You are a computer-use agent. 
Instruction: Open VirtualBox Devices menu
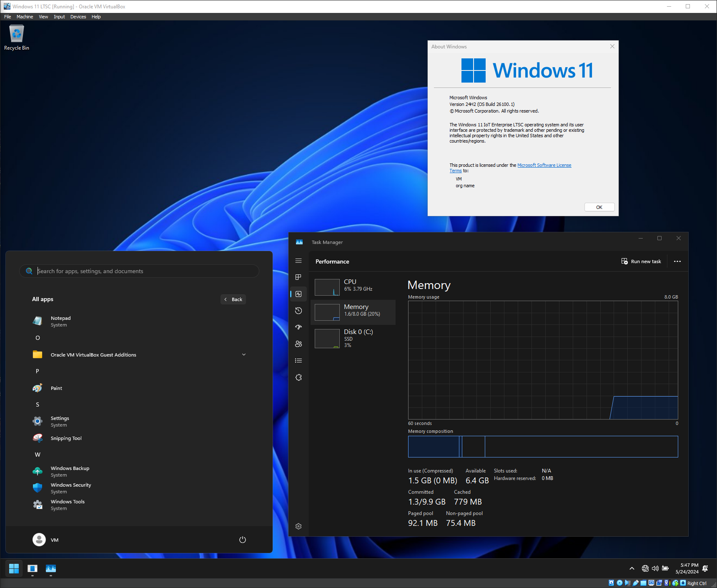click(x=78, y=17)
